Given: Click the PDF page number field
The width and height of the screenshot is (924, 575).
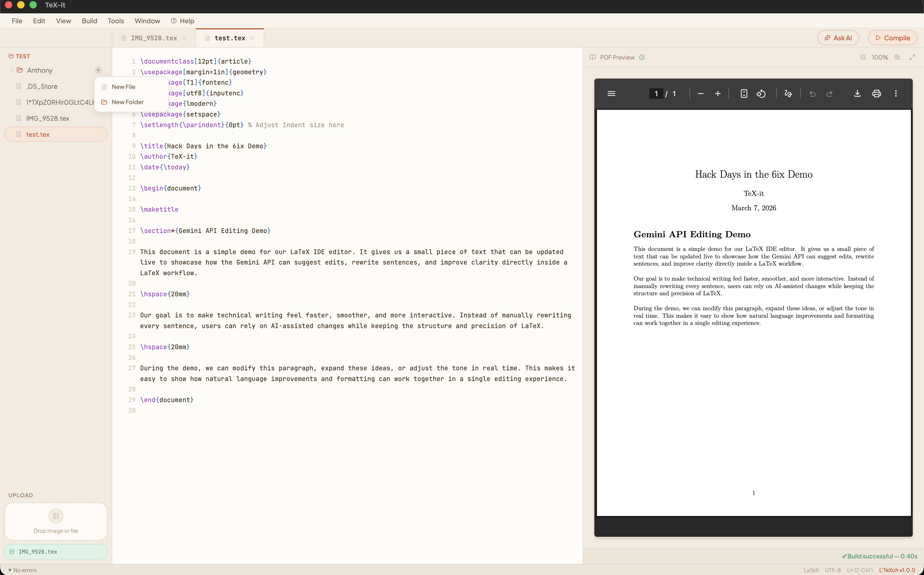Looking at the screenshot, I should point(656,94).
